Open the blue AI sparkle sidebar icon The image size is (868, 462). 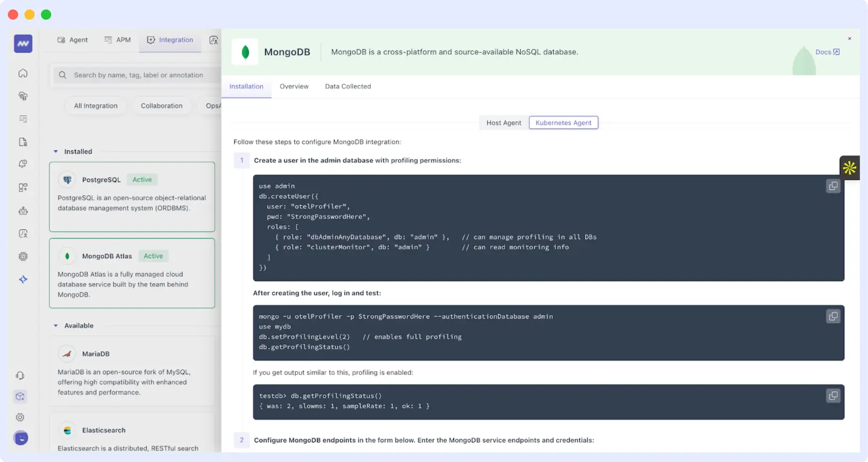coord(23,279)
